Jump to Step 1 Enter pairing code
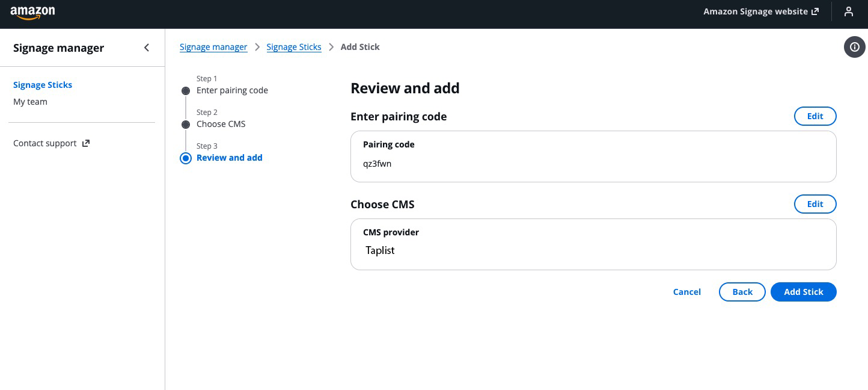The image size is (868, 390). (x=232, y=90)
